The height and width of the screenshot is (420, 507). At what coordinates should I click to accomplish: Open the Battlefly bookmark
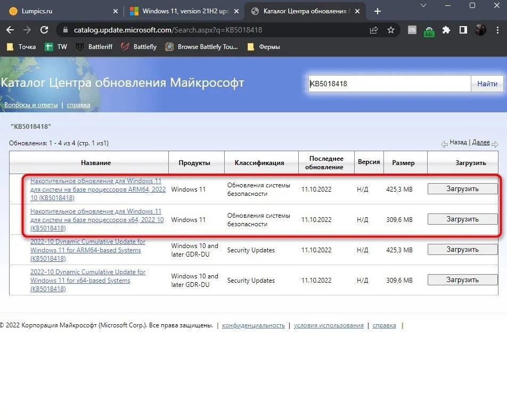point(138,47)
